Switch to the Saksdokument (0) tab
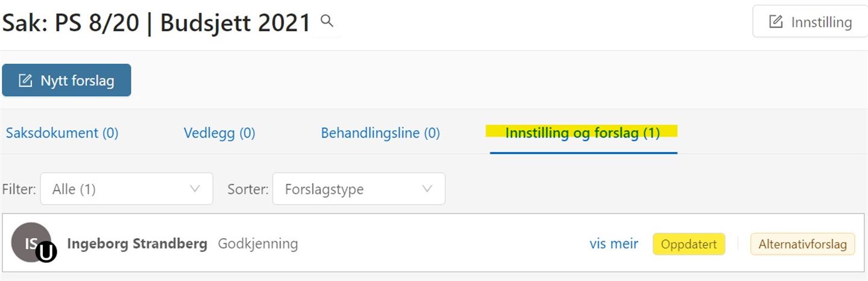The height and width of the screenshot is (281, 868). tap(62, 133)
